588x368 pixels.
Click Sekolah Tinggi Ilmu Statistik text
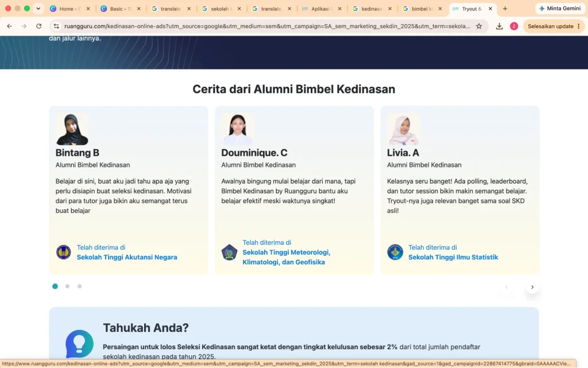(453, 257)
